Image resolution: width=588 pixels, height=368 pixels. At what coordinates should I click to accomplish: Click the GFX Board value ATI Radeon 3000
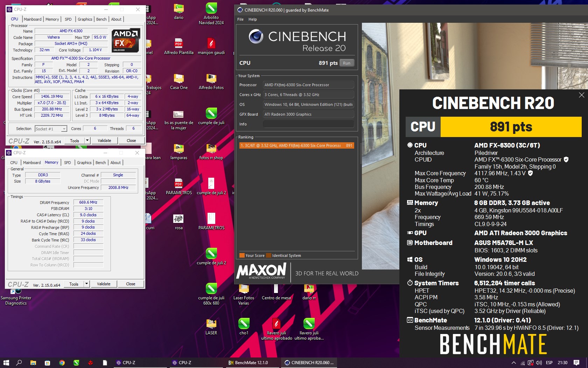[308, 114]
